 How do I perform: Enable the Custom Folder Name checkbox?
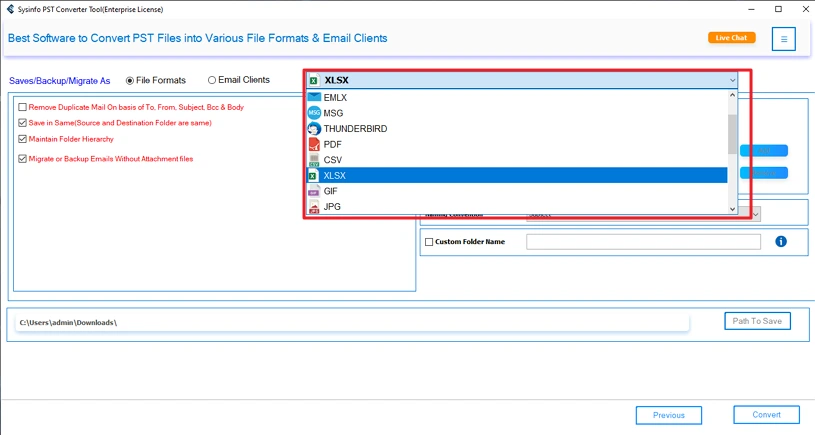point(429,242)
